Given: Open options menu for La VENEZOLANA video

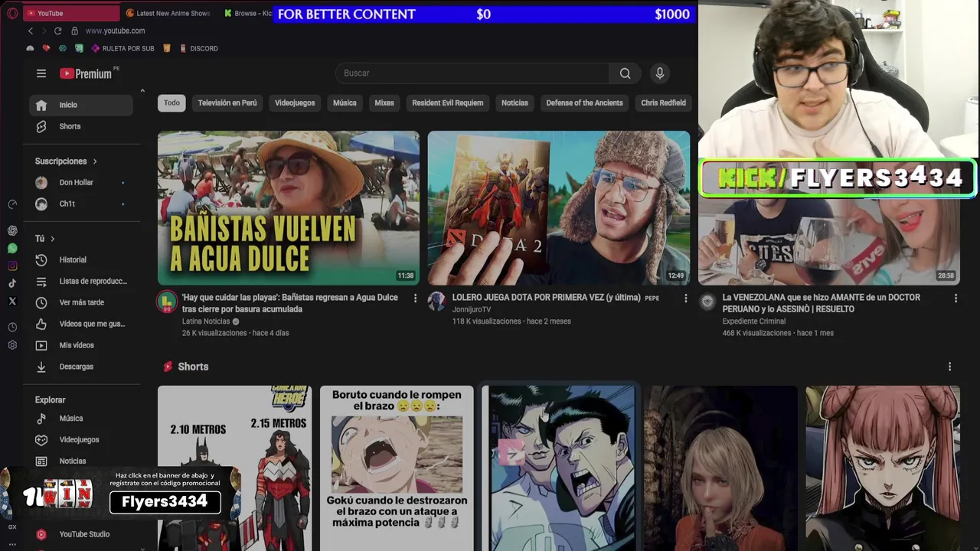Looking at the screenshot, I should click(x=955, y=298).
